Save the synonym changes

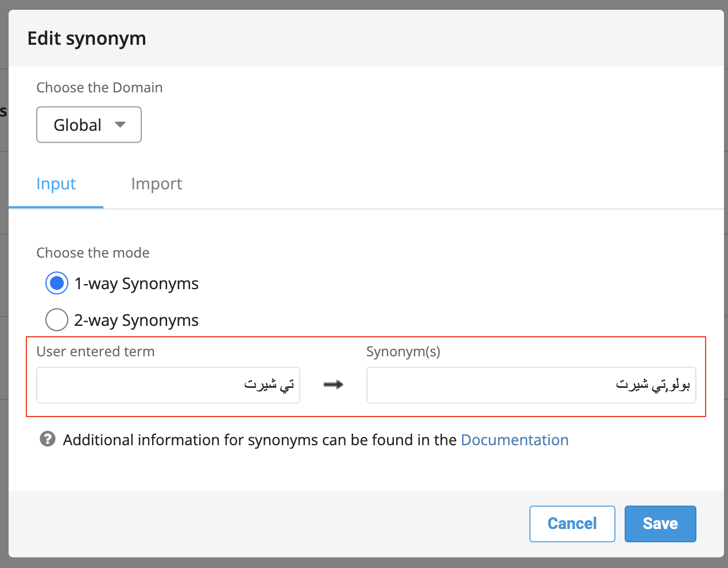pos(660,523)
